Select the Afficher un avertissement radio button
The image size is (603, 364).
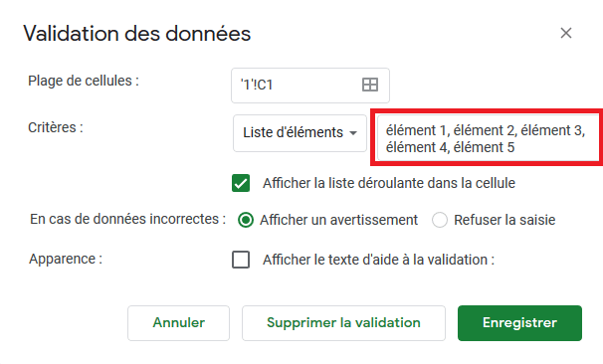[x=246, y=220]
